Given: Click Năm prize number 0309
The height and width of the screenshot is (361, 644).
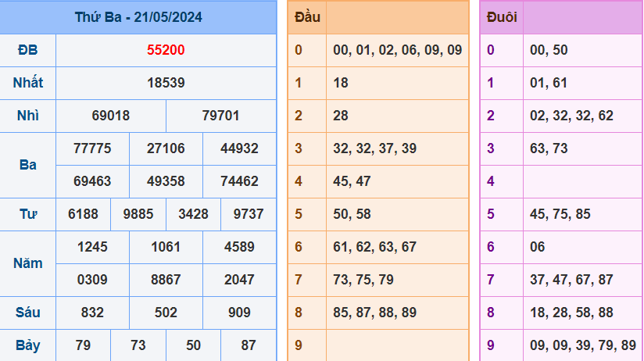Looking at the screenshot, I should pyautogui.click(x=92, y=280).
